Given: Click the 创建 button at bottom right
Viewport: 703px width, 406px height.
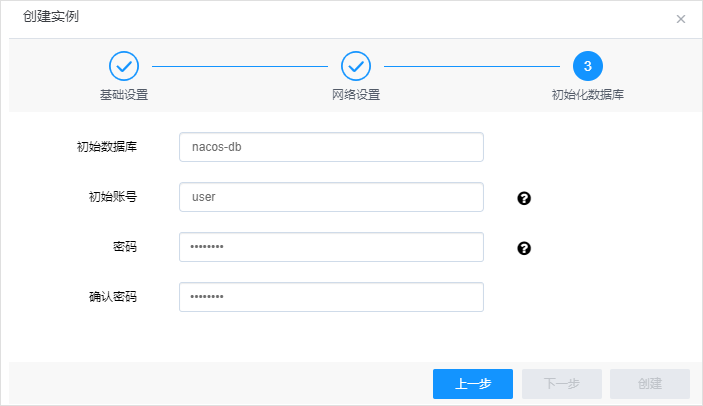Looking at the screenshot, I should click(x=649, y=384).
